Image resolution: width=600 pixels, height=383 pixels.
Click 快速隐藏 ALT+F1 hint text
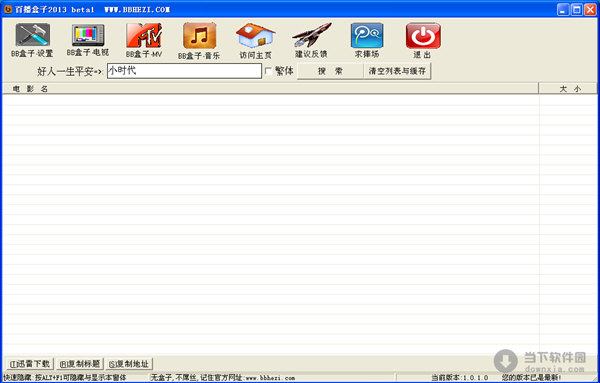coord(65,378)
